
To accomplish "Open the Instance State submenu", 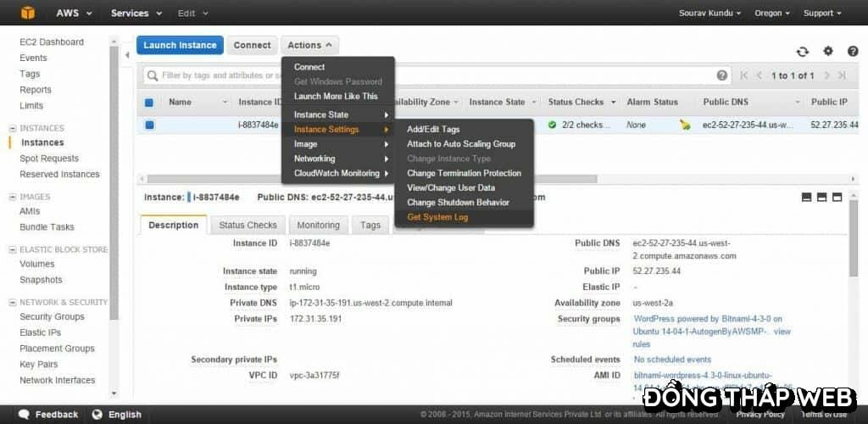I will tap(338, 114).
